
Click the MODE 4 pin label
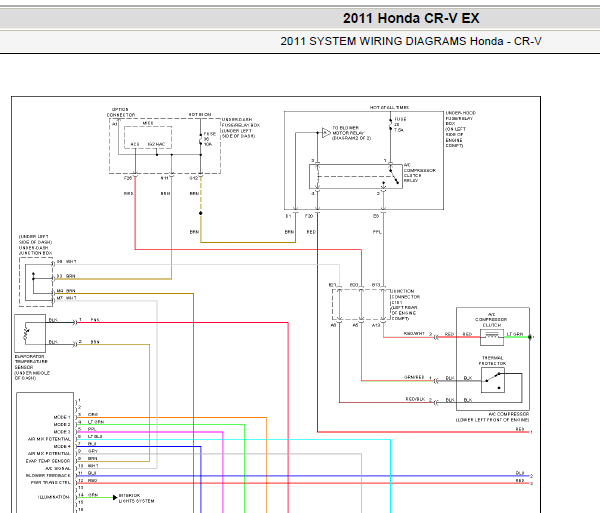[x=62, y=446]
